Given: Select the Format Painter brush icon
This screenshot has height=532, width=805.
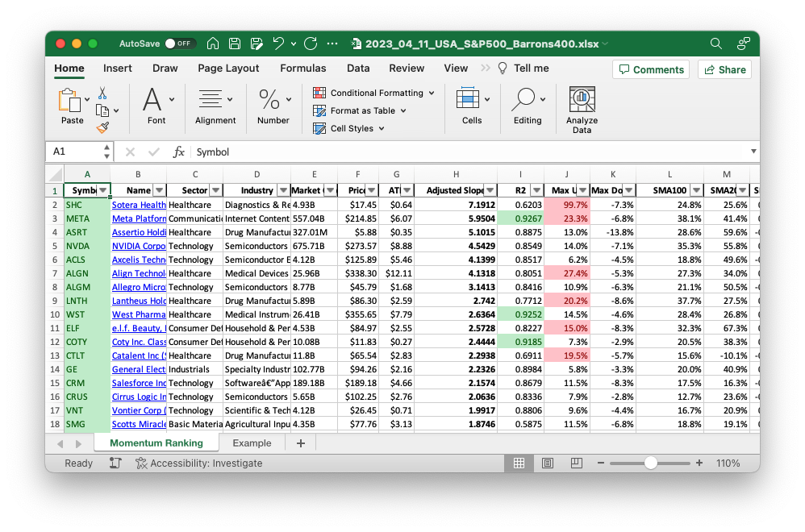Looking at the screenshot, I should coord(102,127).
